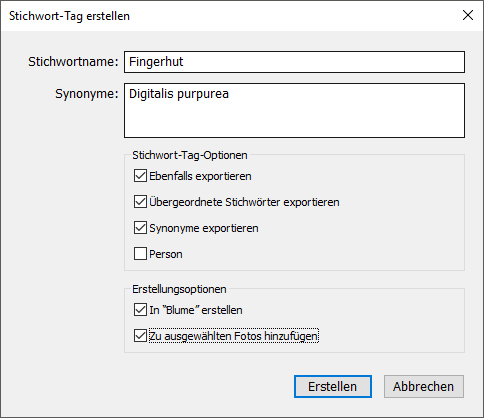Click the Ebenfalls exportieren label text
Viewport: 484px width, 418px height.
(x=200, y=176)
